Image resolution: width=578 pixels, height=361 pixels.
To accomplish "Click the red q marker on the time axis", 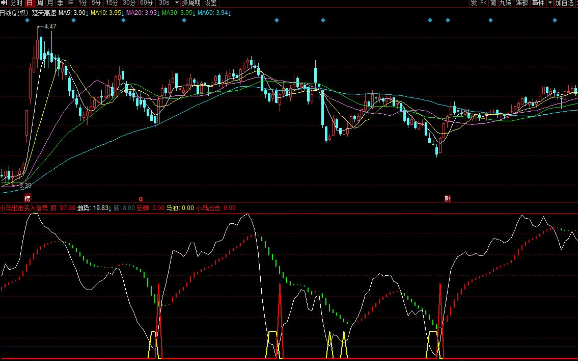I will click(x=140, y=199).
